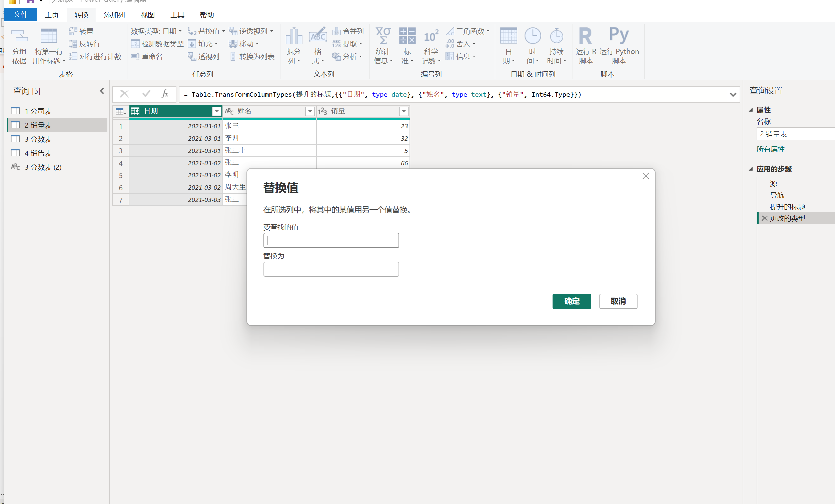
Task: Open the 日期 column filter dropdown
Action: 216,111
